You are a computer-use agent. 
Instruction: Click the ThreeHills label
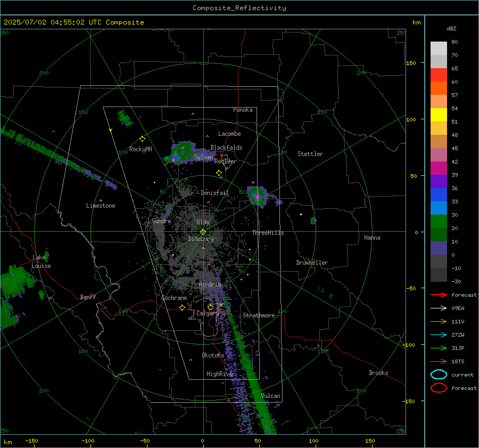click(x=268, y=233)
